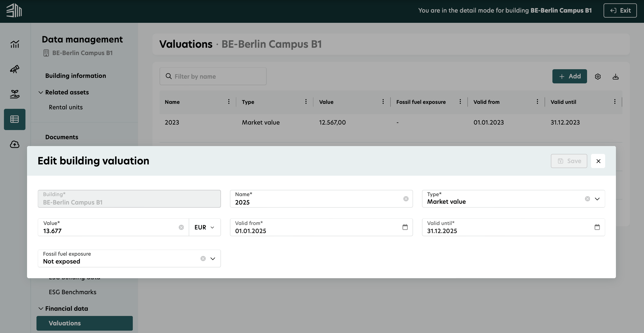Viewport: 644px width, 333px height.
Task: Open table settings gear icon
Action: tap(598, 77)
